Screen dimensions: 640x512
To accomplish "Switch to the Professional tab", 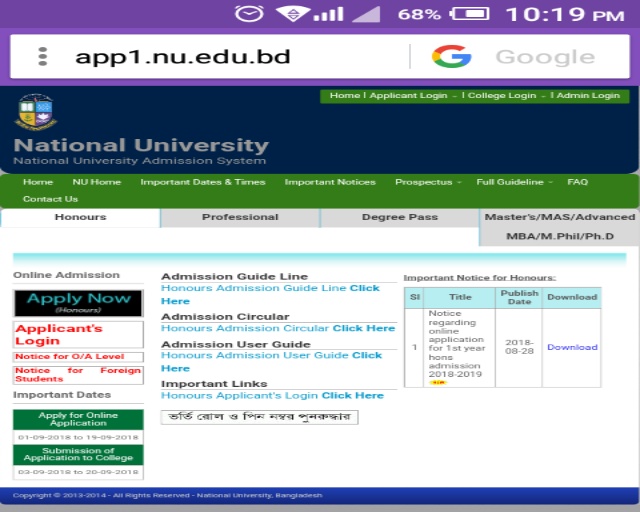I will (x=240, y=217).
